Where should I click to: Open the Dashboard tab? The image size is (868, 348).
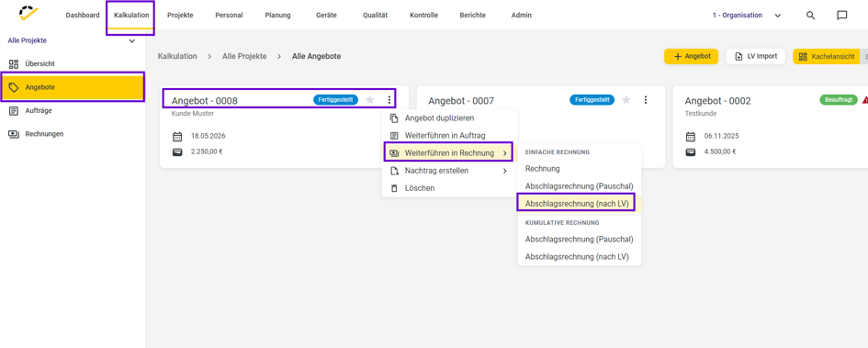pos(83,16)
